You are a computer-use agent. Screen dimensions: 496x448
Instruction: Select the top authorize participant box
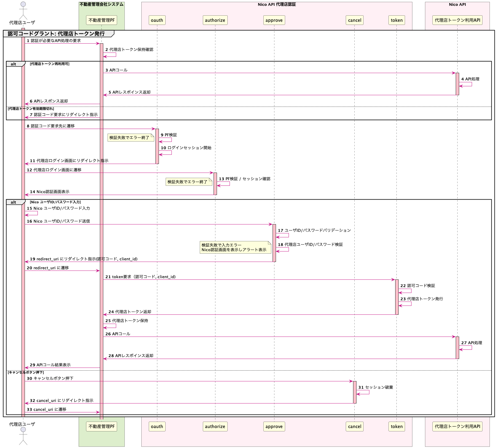tap(215, 20)
